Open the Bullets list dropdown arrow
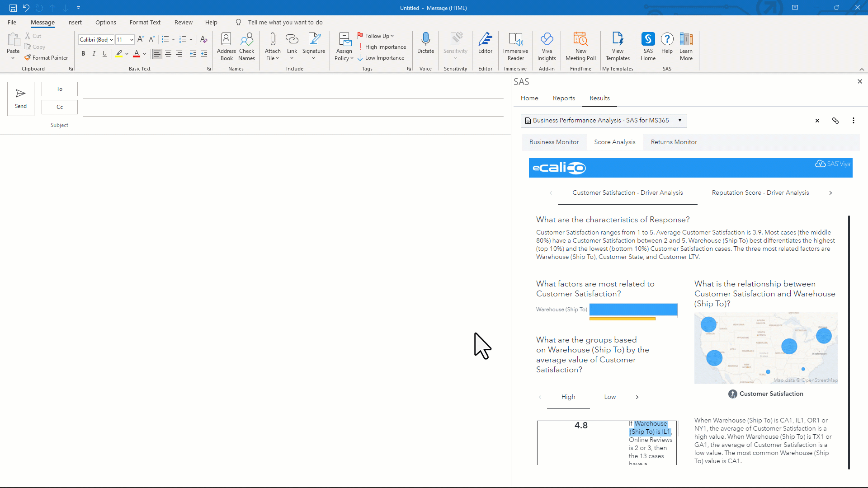The width and height of the screenshot is (868, 488). pos(173,40)
